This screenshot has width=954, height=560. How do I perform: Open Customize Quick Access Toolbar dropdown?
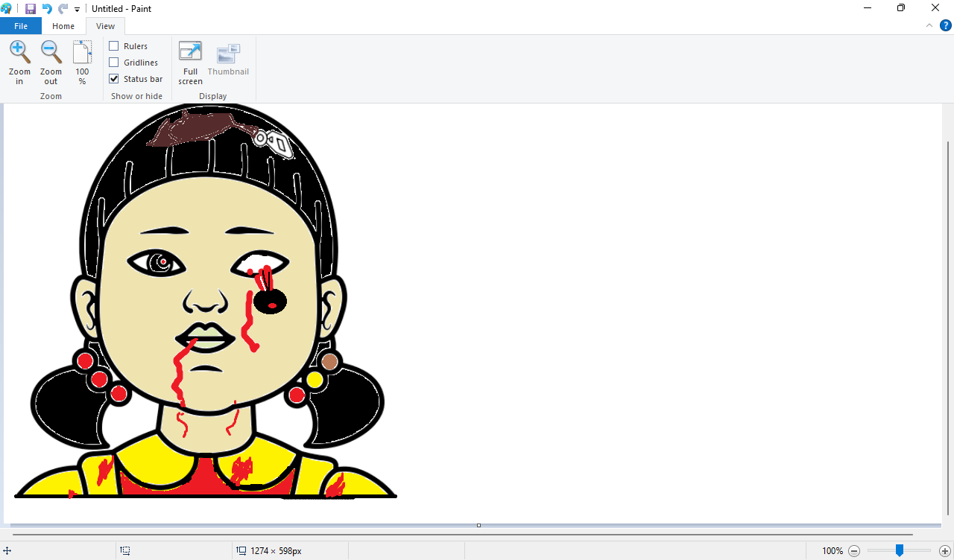point(77,10)
